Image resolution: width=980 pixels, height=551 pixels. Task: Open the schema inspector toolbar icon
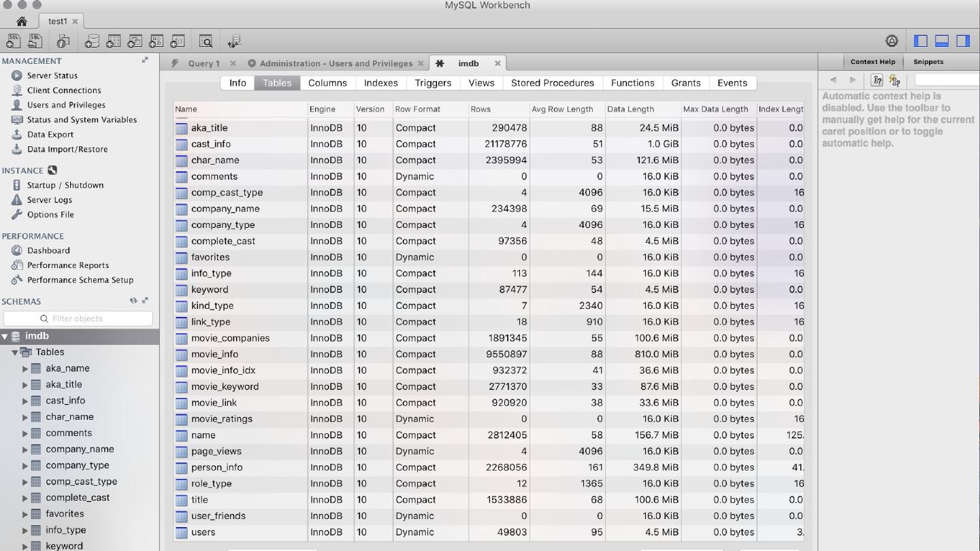coord(63,41)
